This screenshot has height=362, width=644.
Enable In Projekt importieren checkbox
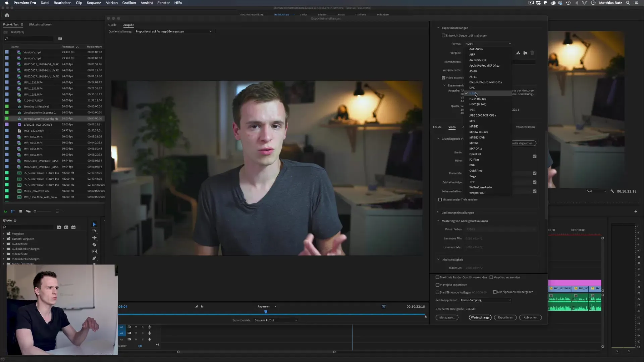click(x=437, y=285)
